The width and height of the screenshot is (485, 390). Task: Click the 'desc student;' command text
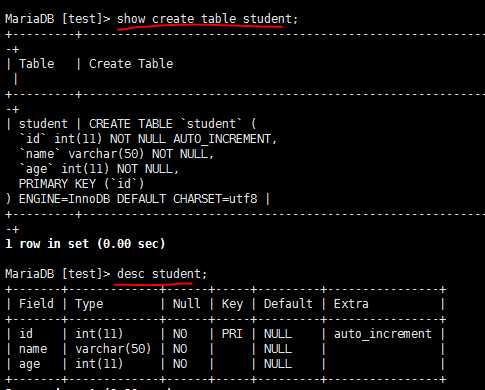click(162, 274)
